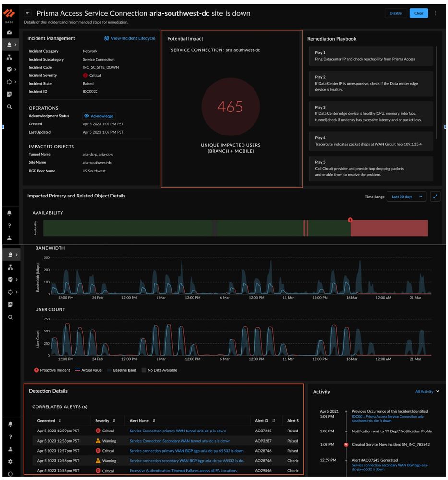Sort alerts by Severity column icon
This screenshot has height=480, width=448.
[114, 421]
